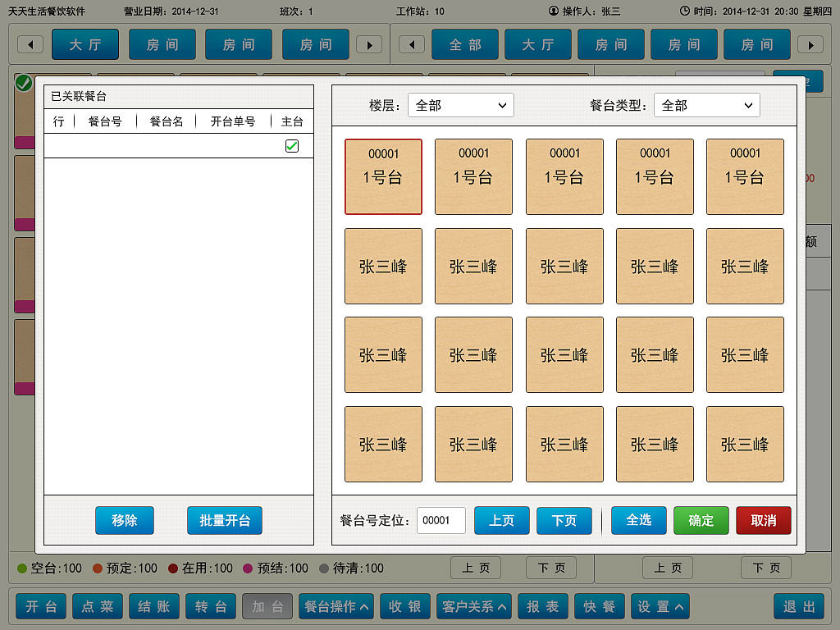Click the green 确定 (confirm) button

click(701, 520)
